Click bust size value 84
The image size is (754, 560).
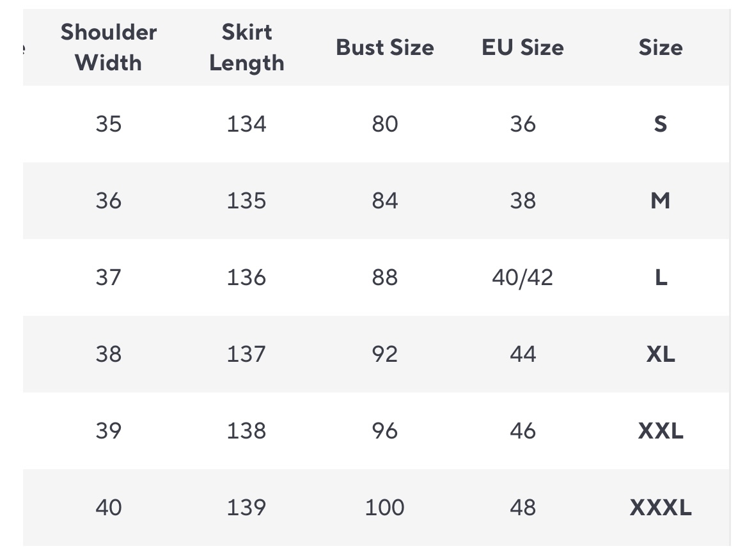coord(384,201)
